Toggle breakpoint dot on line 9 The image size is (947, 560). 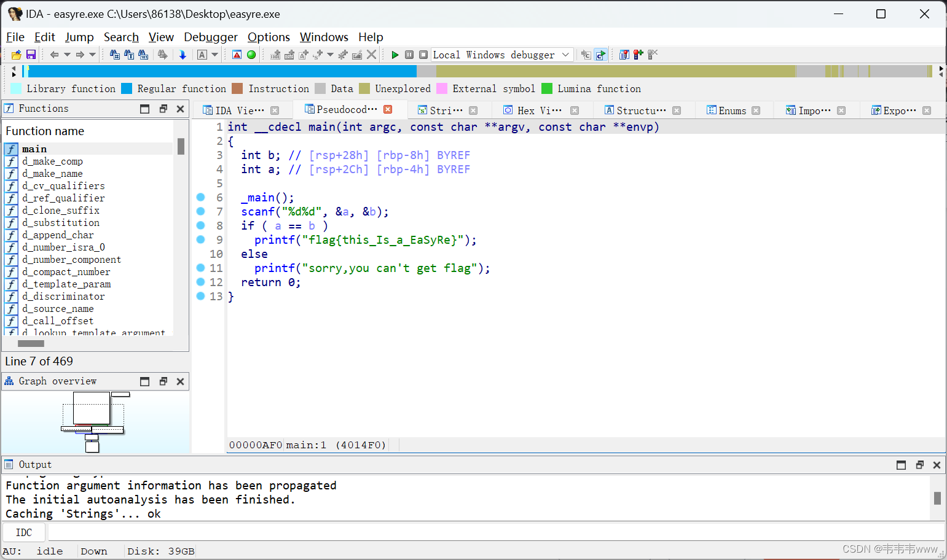pyautogui.click(x=200, y=239)
